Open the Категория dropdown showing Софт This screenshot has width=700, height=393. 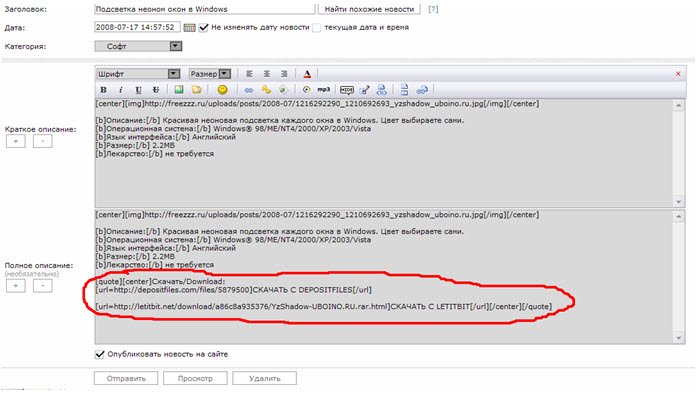click(138, 46)
